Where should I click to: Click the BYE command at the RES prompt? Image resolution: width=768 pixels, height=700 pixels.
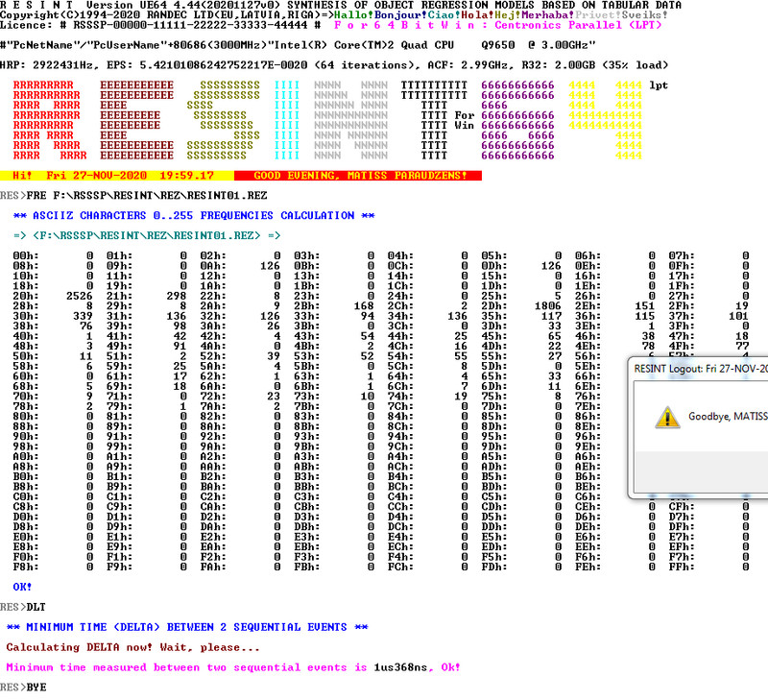[36, 688]
